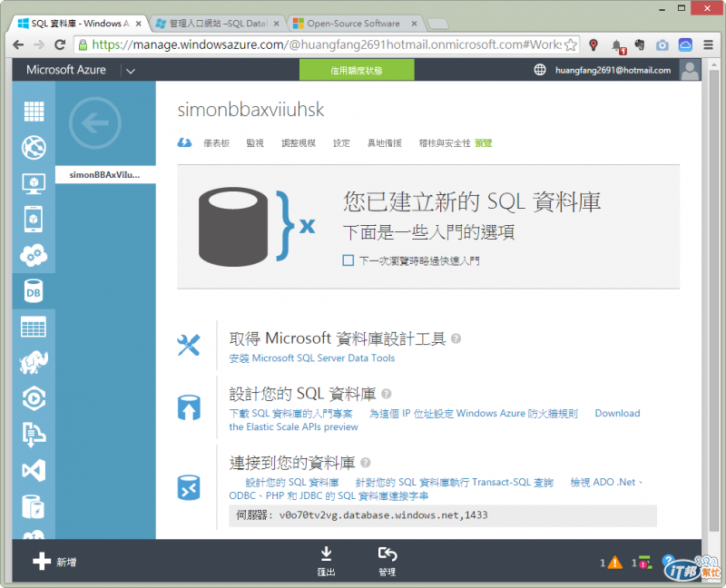The width and height of the screenshot is (726, 588).
Task: Click the 新增 new button
Action: point(54,562)
